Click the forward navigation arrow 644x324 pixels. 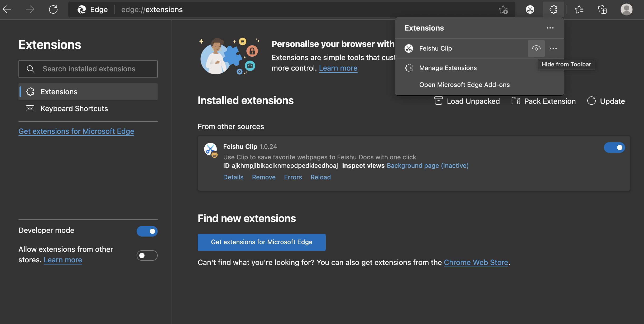(30, 9)
